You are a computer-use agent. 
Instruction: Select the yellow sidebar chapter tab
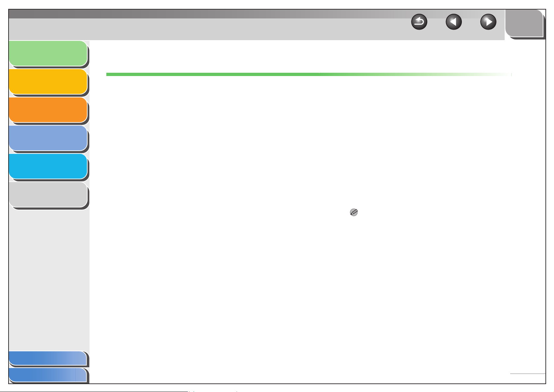coord(48,82)
